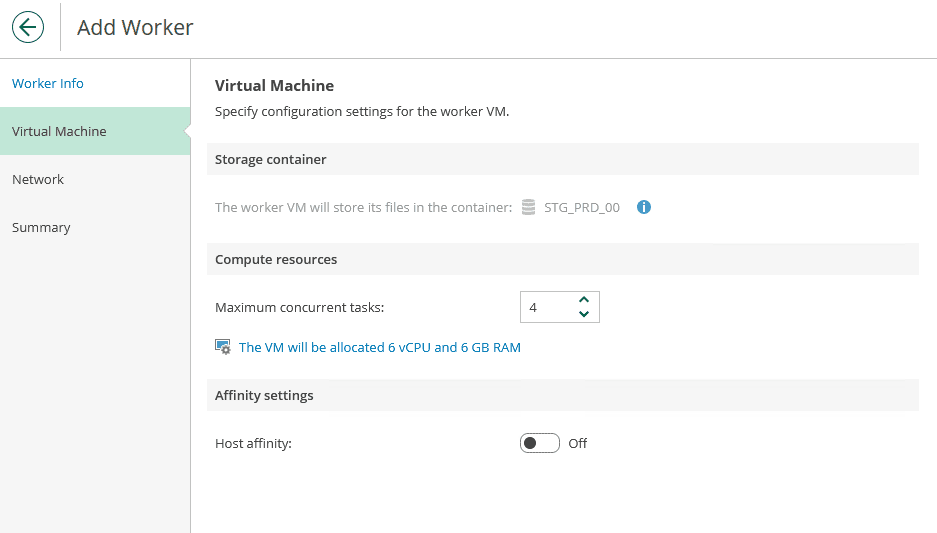The height and width of the screenshot is (533, 937).
Task: Jump to the Summary step
Action: pos(41,227)
